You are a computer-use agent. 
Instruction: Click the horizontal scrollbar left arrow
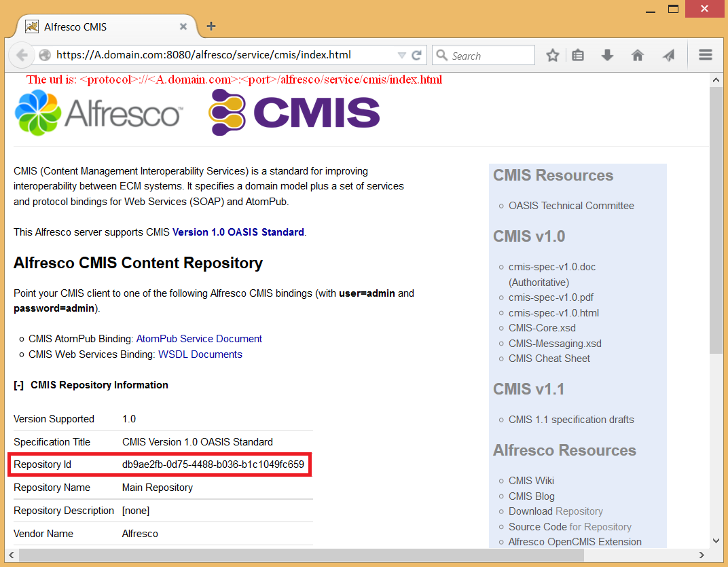[11, 555]
